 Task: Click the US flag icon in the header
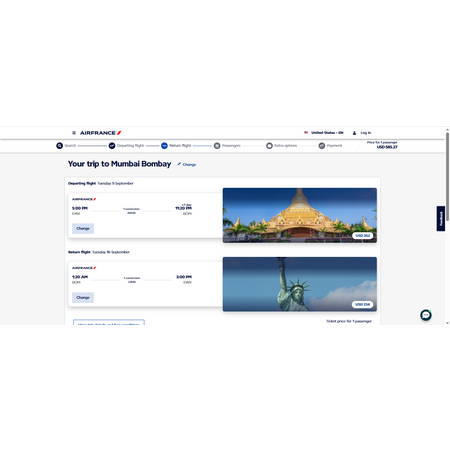306,132
